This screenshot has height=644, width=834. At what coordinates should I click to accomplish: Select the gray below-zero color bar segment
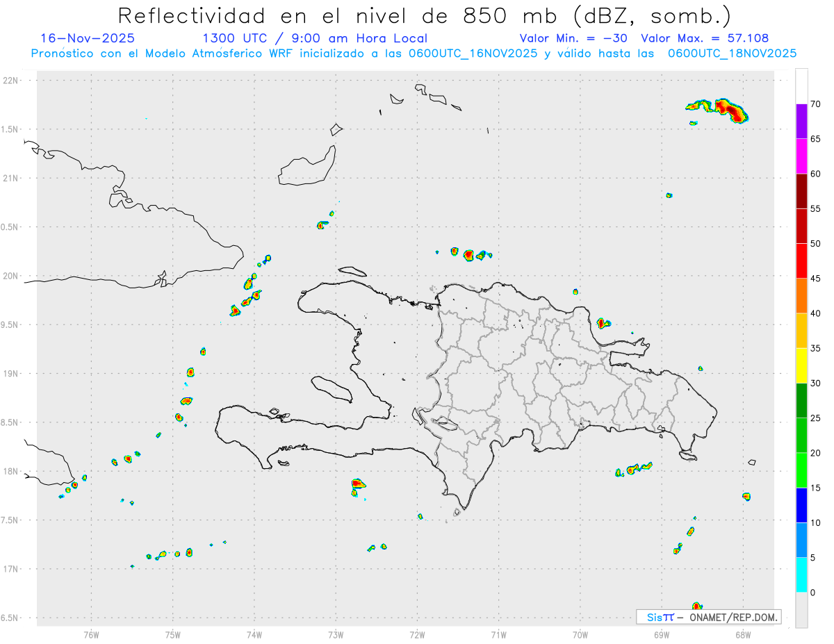[801, 610]
